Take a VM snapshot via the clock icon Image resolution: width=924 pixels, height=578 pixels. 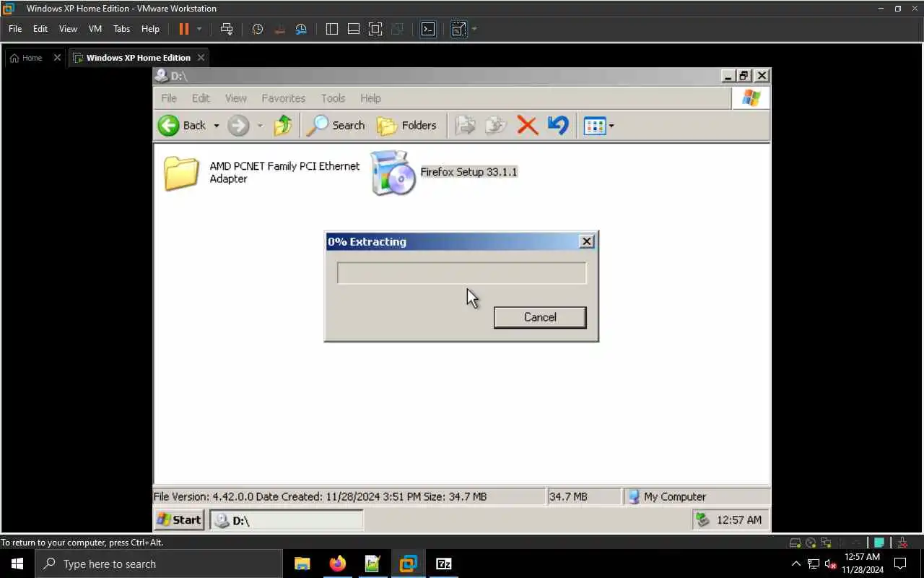(x=258, y=29)
